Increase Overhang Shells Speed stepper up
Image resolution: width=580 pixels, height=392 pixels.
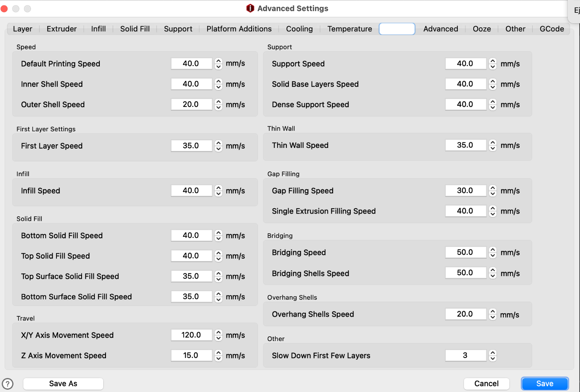point(493,312)
